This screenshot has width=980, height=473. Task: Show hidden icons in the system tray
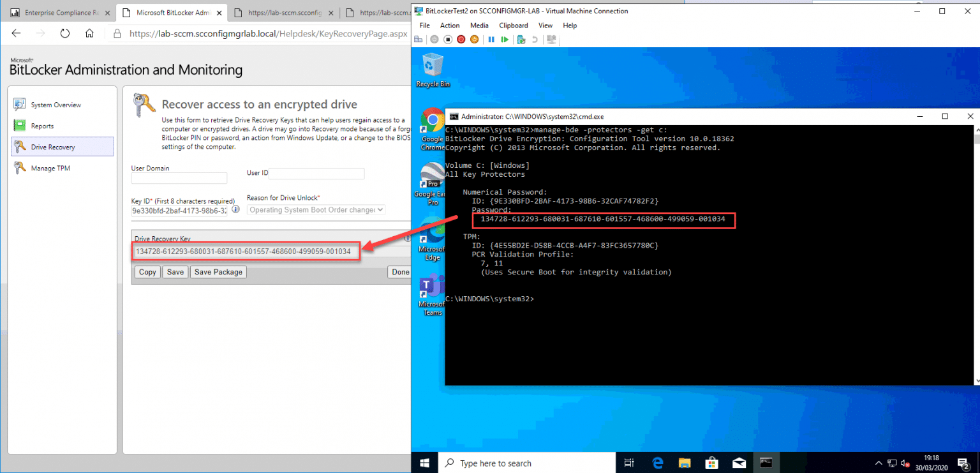[x=879, y=463]
